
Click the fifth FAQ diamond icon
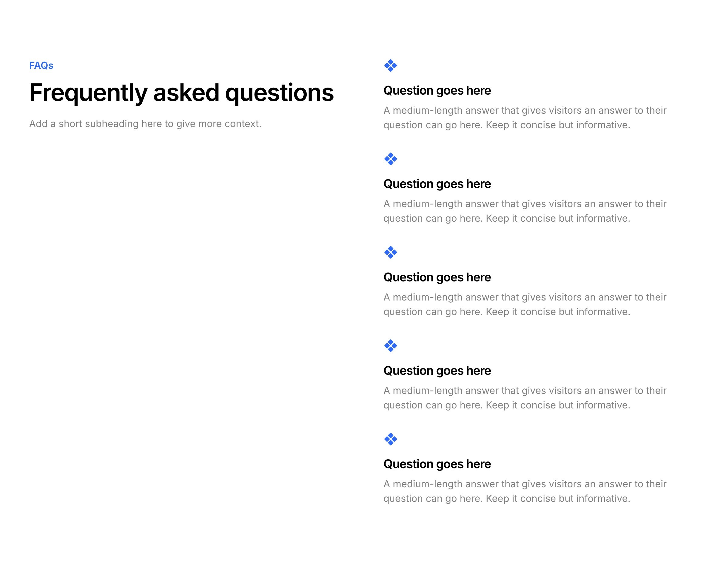[390, 439]
